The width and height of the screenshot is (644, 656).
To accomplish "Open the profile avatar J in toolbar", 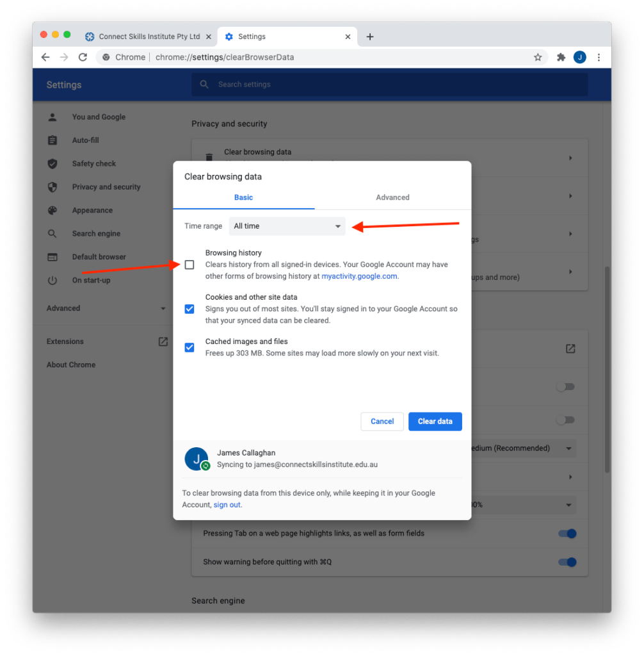I will click(x=579, y=57).
